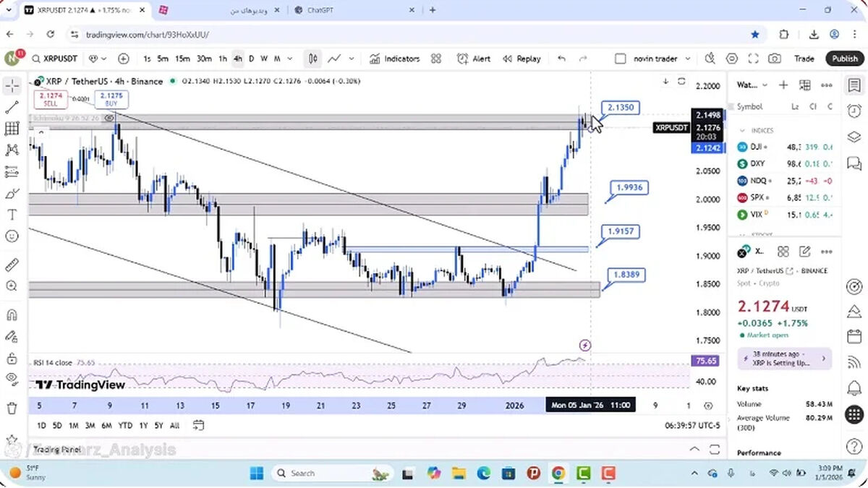This screenshot has width=868, height=488.
Task: Expand more time intervals dropdown
Action: point(289,59)
